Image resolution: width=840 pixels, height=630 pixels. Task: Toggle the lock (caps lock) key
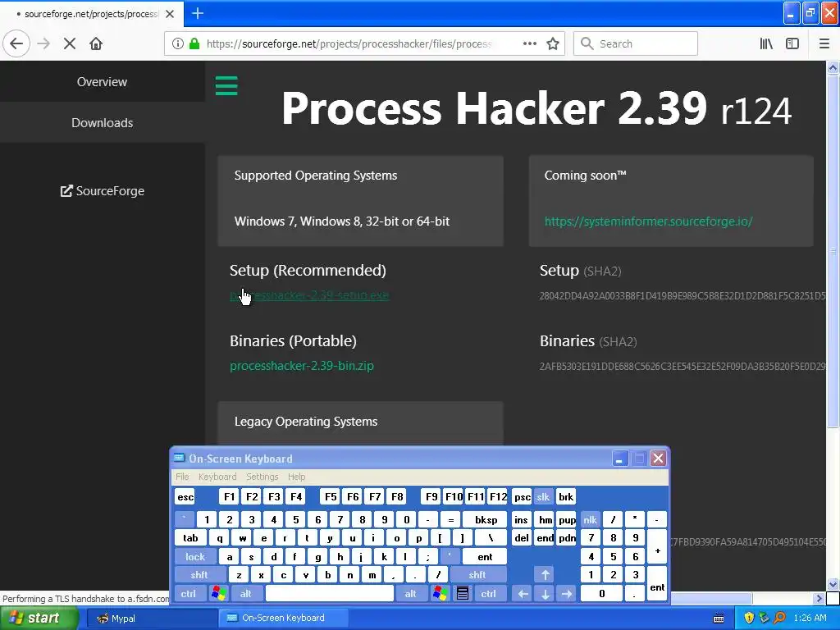(195, 557)
